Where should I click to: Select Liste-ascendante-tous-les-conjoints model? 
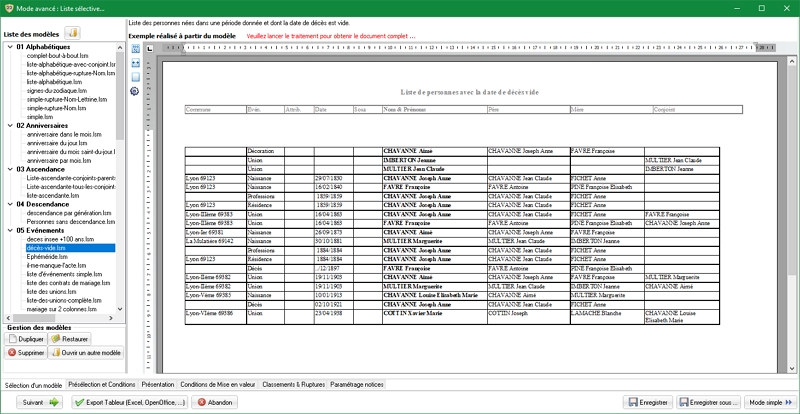click(71, 187)
